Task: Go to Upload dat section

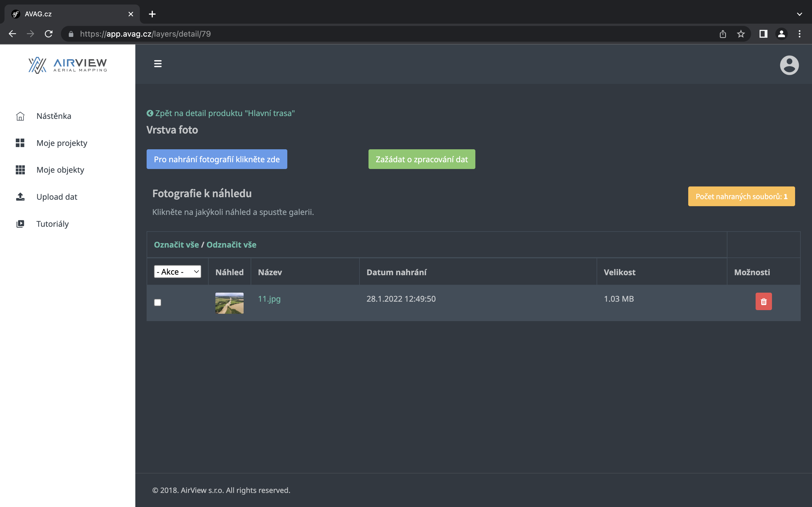Action: click(57, 197)
